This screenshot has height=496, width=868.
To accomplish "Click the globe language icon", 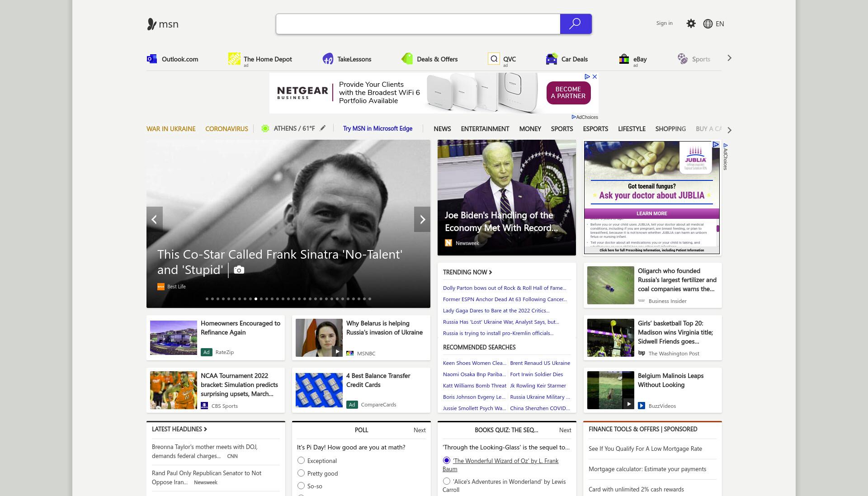I will click(x=708, y=24).
